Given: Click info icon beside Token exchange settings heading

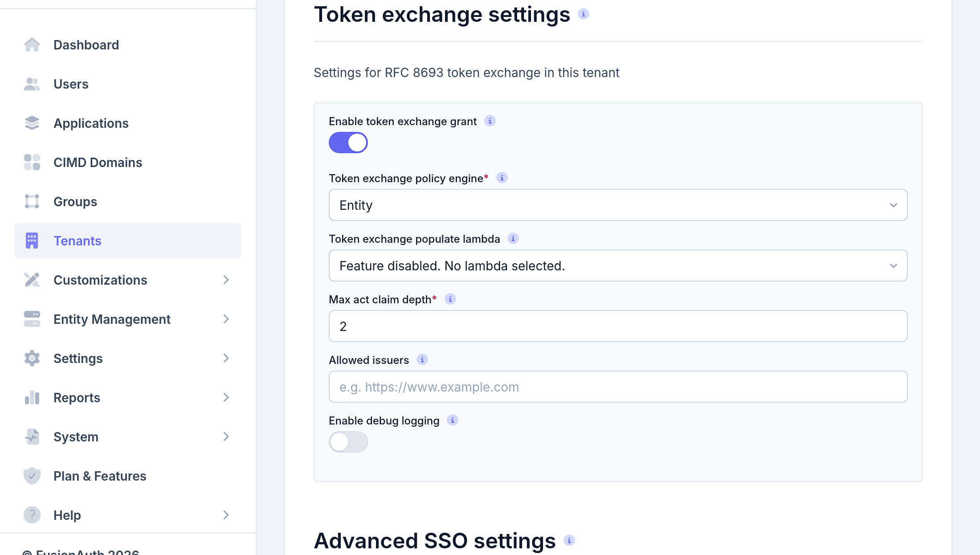Looking at the screenshot, I should click(x=584, y=14).
